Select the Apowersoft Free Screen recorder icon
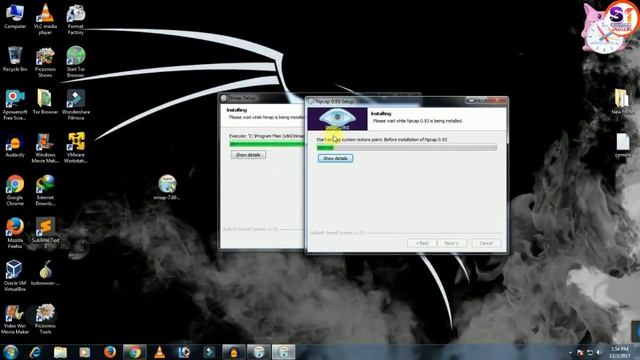This screenshot has height=360, width=640. pos(15,105)
